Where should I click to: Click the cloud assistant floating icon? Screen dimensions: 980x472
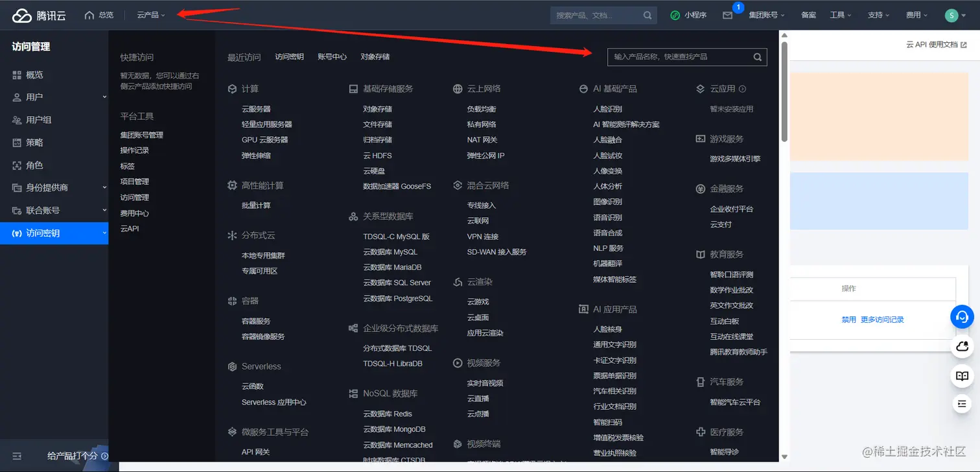[x=962, y=346]
